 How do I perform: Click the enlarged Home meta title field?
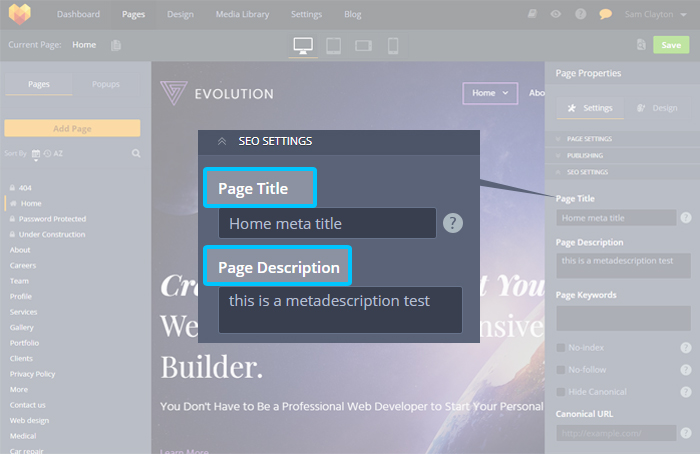pos(327,223)
